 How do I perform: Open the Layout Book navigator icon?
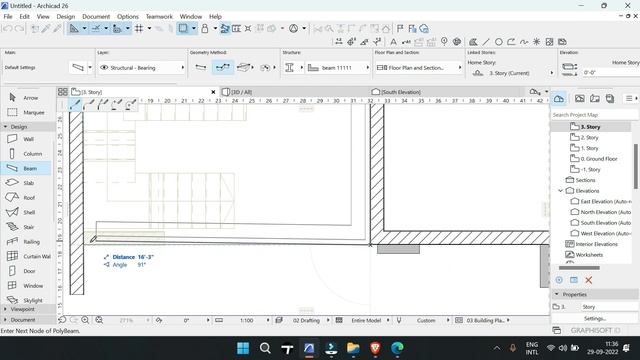point(595,98)
